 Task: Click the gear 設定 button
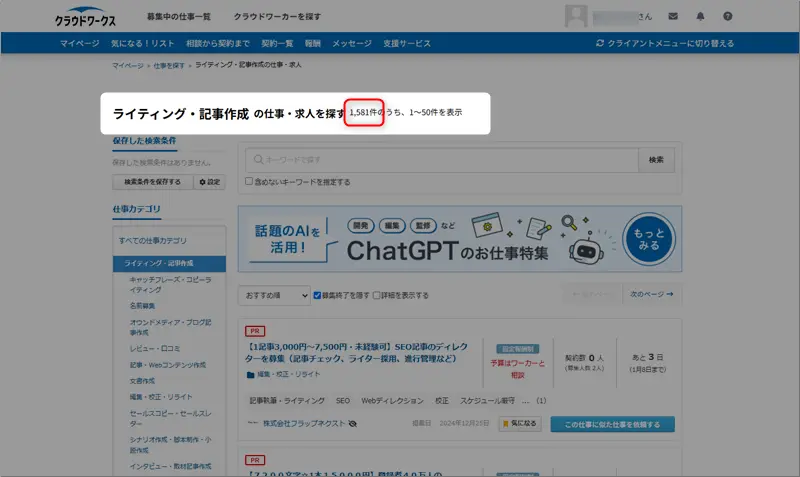coord(210,182)
